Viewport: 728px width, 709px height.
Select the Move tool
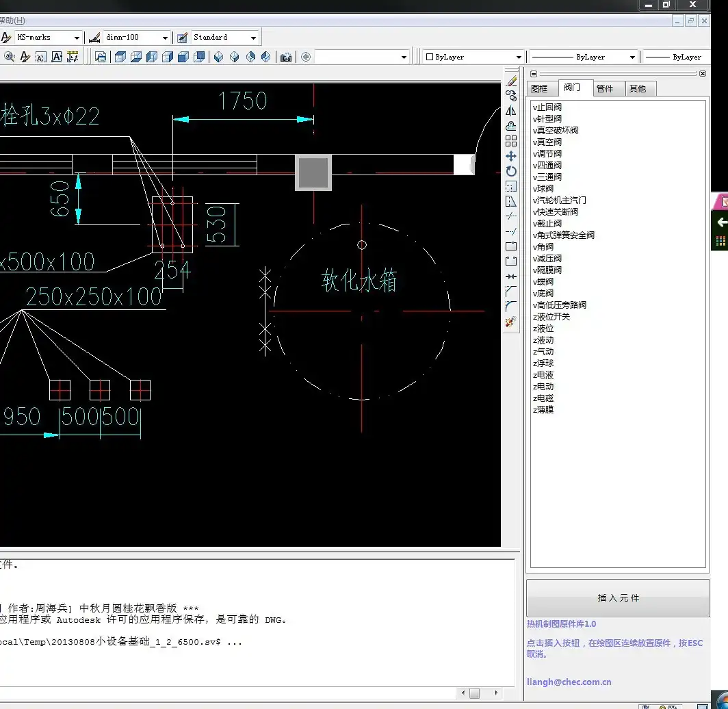(511, 156)
